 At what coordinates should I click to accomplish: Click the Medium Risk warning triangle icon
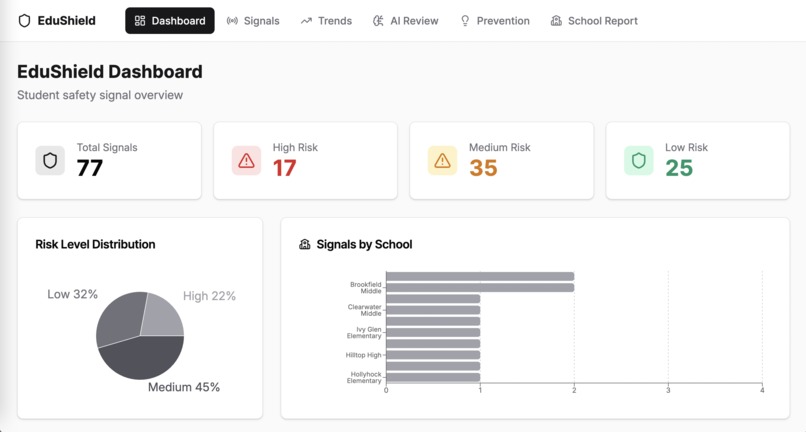(442, 160)
